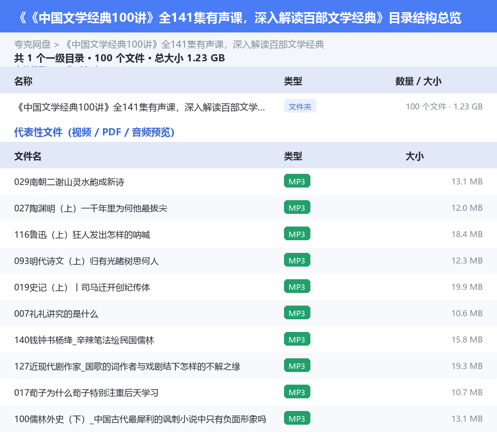Click the 数量 / 大小 column header
497x448 pixels.
pos(418,81)
